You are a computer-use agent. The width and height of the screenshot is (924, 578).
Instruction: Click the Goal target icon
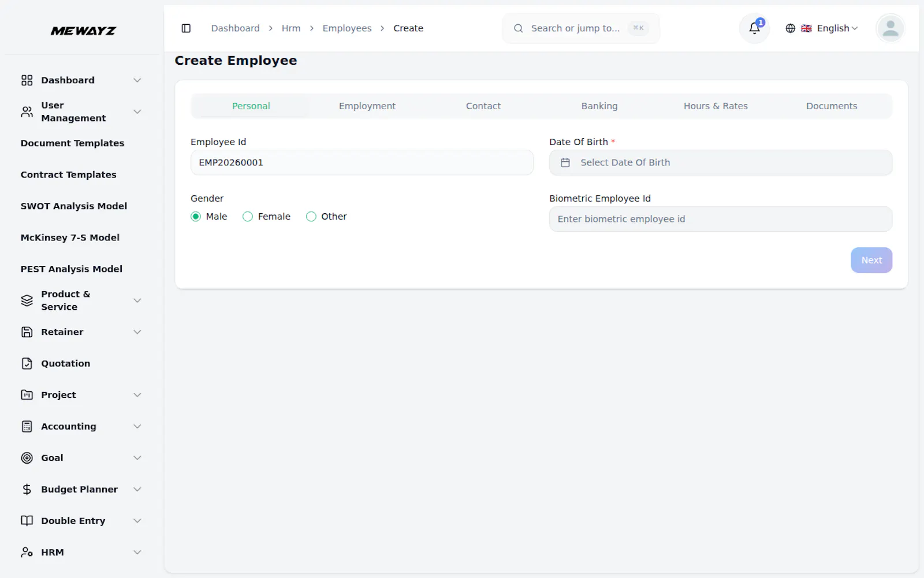click(27, 458)
